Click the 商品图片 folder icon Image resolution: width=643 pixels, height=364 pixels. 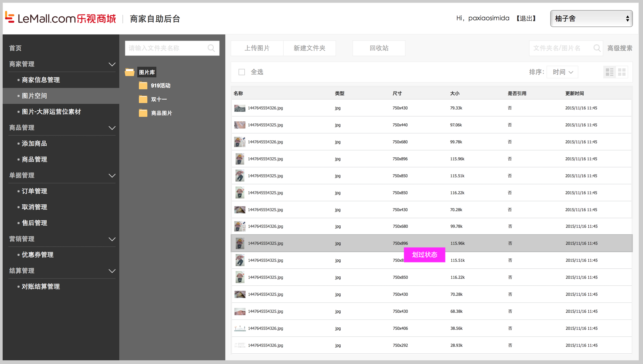(x=143, y=113)
